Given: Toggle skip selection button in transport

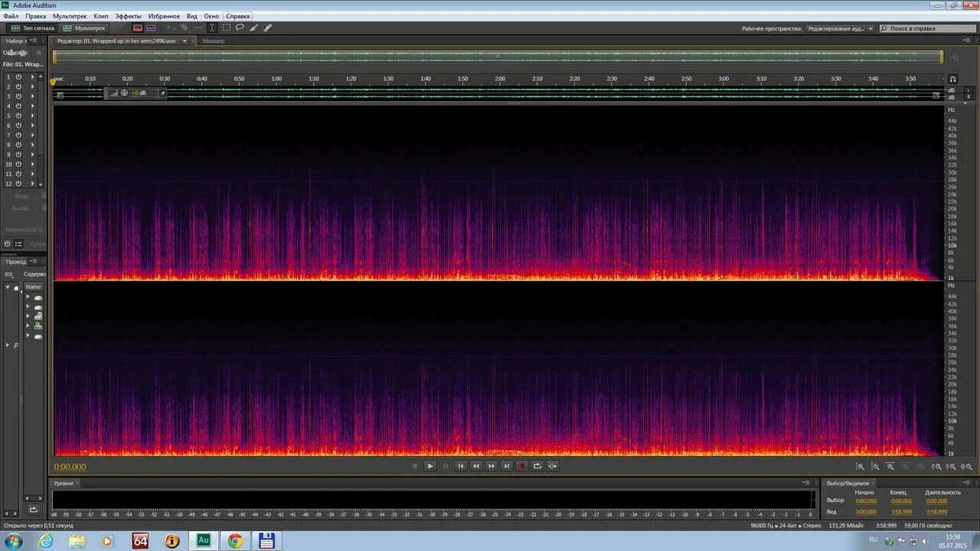Looking at the screenshot, I should 553,466.
